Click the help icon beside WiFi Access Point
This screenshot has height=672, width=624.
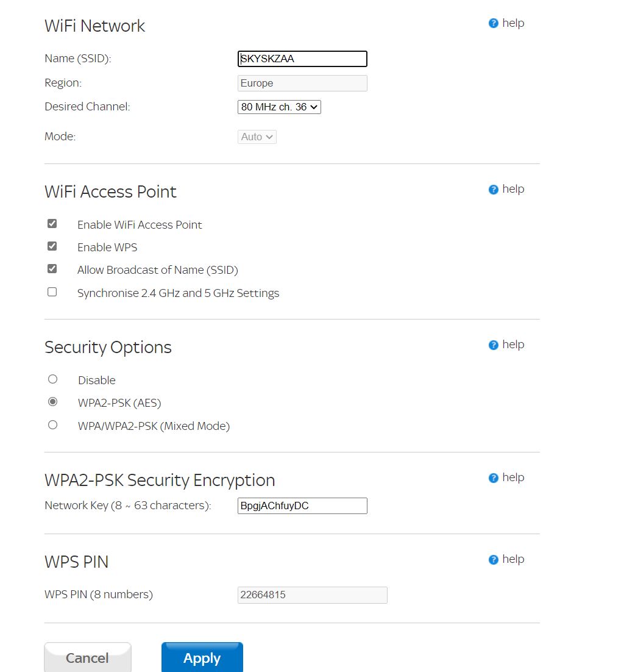click(x=494, y=190)
